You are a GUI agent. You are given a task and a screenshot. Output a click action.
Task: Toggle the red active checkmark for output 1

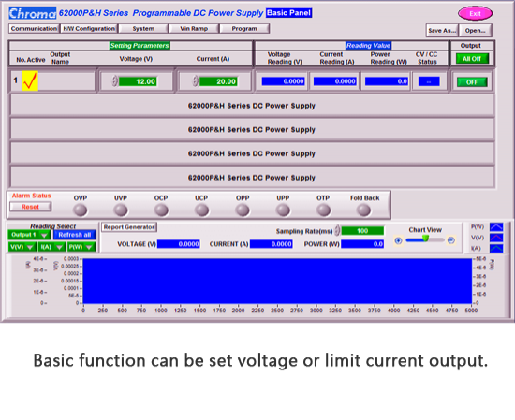click(30, 81)
